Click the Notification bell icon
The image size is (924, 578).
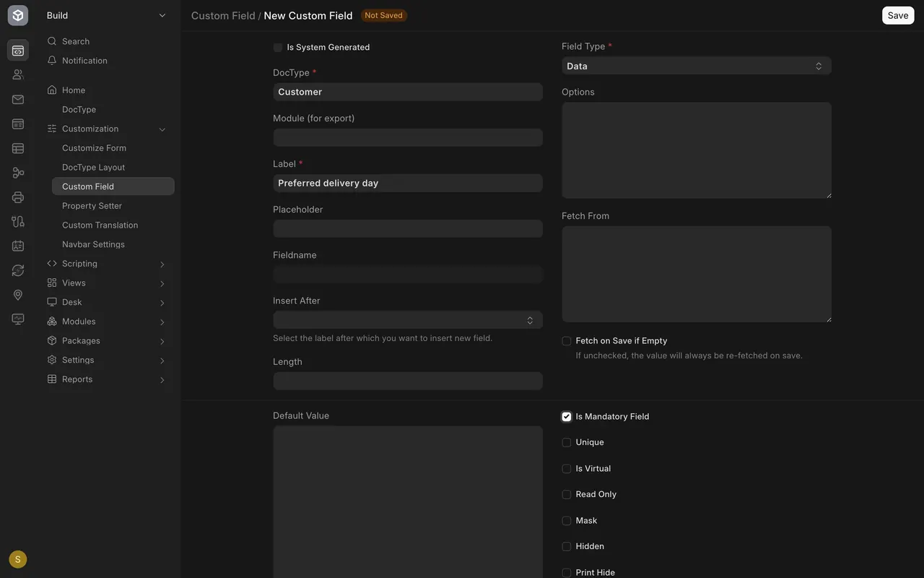coord(52,61)
